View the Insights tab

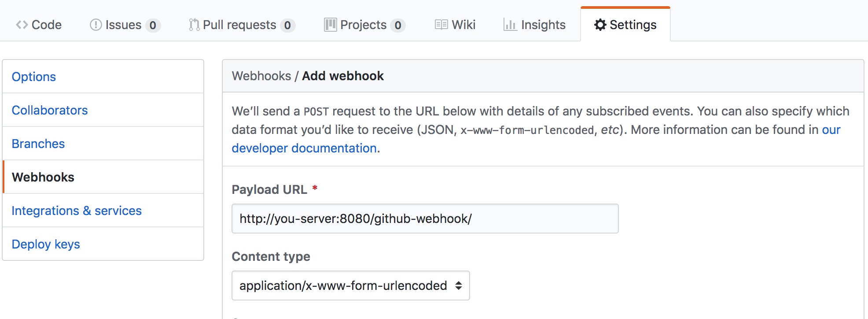coord(534,25)
